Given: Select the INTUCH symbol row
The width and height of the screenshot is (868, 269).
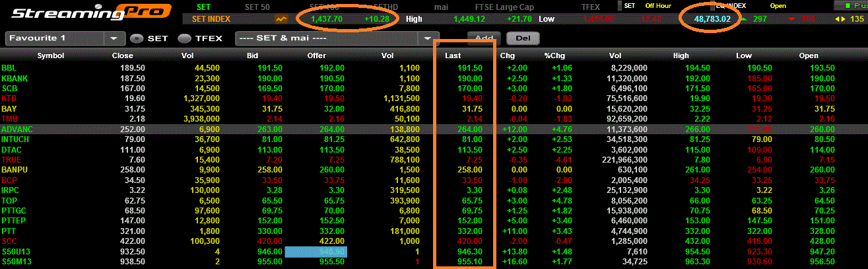Looking at the screenshot, I should [x=434, y=139].
